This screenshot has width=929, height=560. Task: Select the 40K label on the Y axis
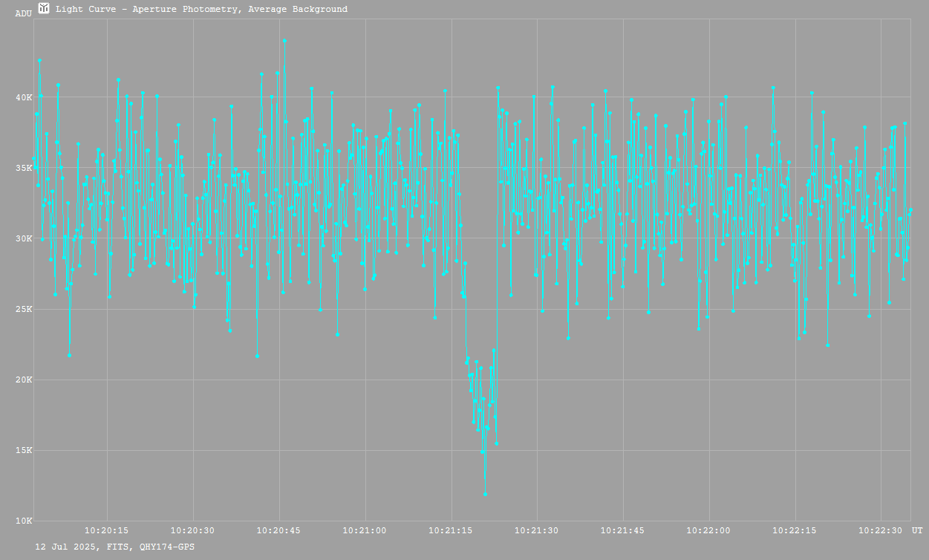coord(25,97)
